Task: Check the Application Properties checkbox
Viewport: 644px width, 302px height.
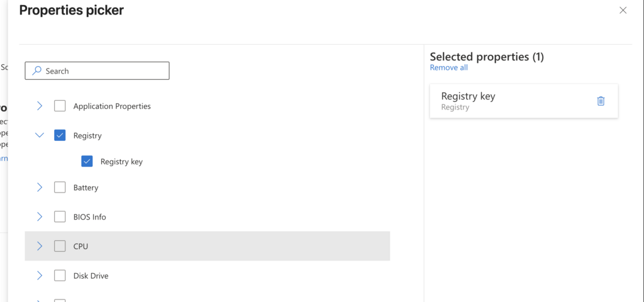Action: [x=60, y=106]
